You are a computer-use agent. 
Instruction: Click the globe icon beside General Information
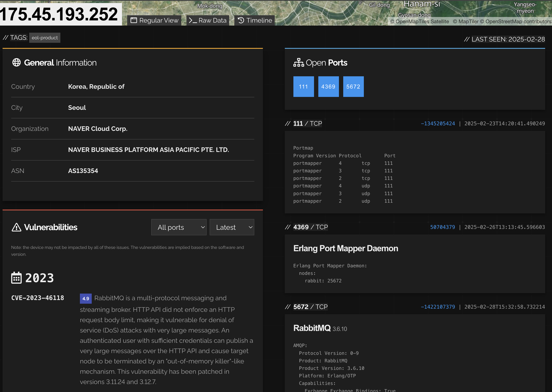(x=16, y=63)
